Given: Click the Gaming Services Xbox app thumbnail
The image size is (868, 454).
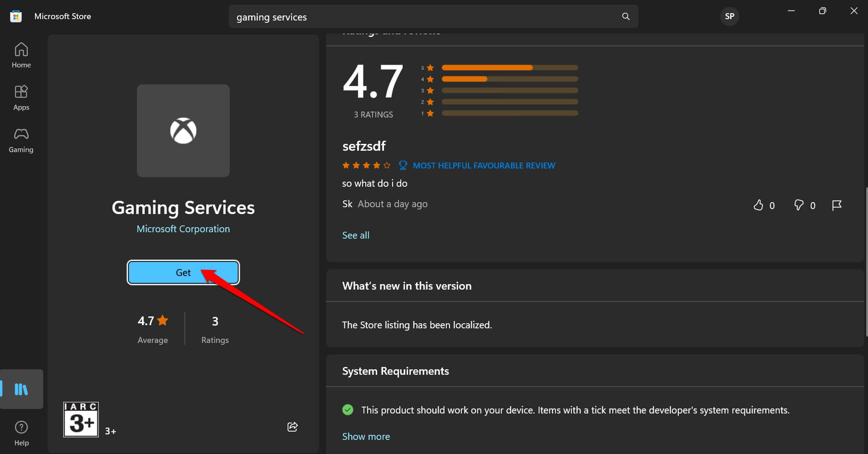Looking at the screenshot, I should tap(183, 131).
